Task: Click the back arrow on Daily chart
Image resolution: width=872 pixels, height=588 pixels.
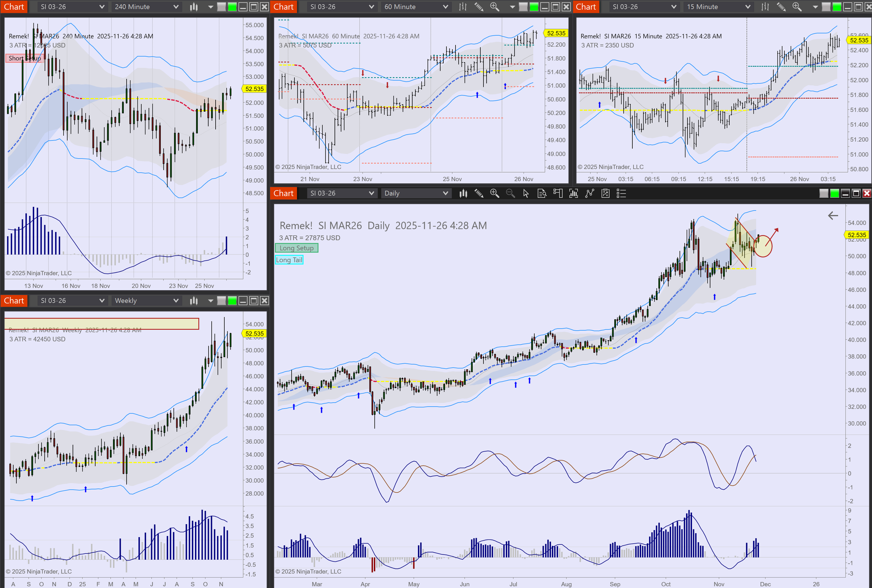Action: pos(833,215)
